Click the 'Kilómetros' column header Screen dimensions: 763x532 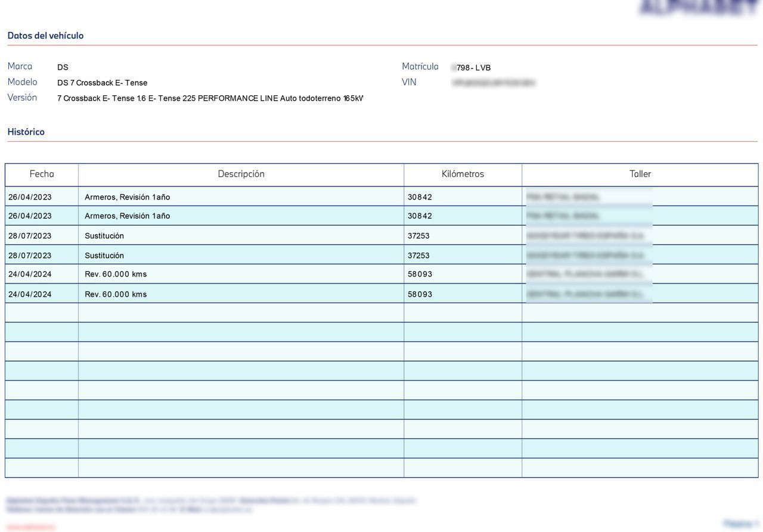(463, 174)
